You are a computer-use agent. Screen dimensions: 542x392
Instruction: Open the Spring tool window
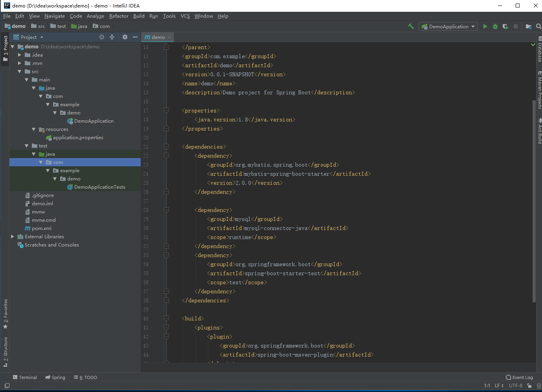(55, 377)
